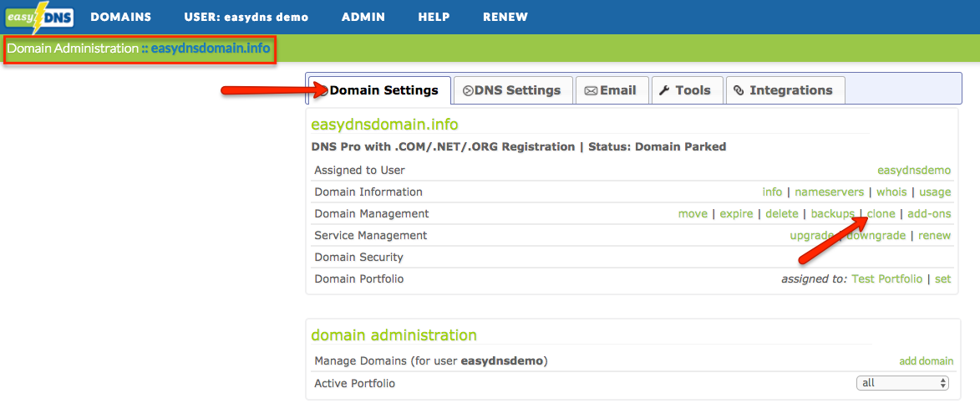Click the easyDNS logo
980x414 pixels.
pos(40,17)
